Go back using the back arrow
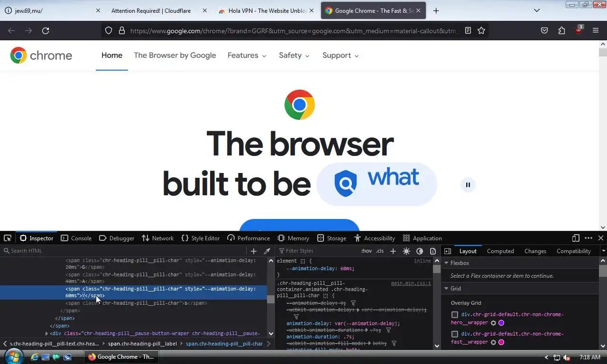The image size is (607, 364). tap(11, 31)
